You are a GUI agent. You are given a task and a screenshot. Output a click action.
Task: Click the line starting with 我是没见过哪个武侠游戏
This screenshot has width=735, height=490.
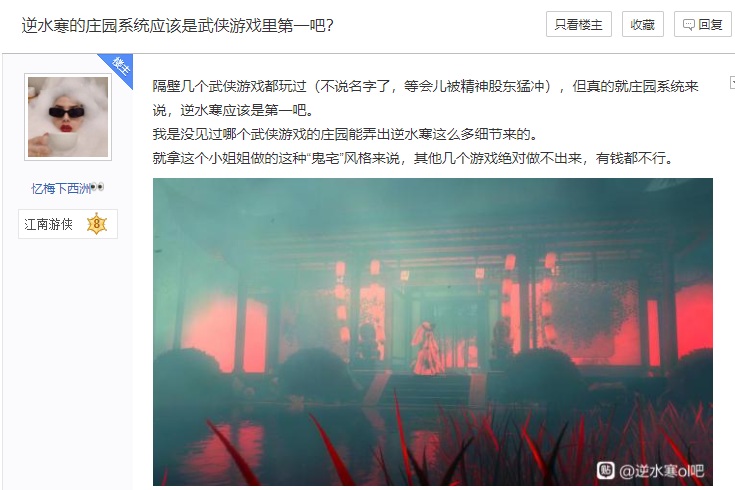[345, 135]
